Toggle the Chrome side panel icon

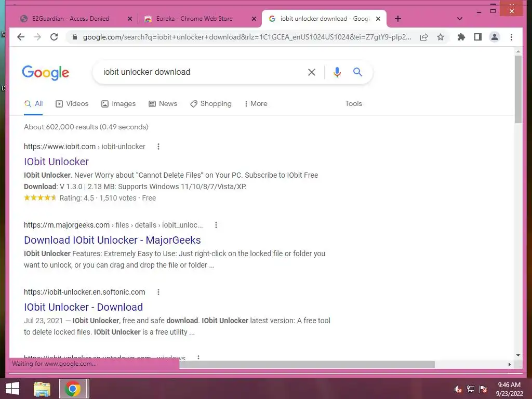pos(478,37)
